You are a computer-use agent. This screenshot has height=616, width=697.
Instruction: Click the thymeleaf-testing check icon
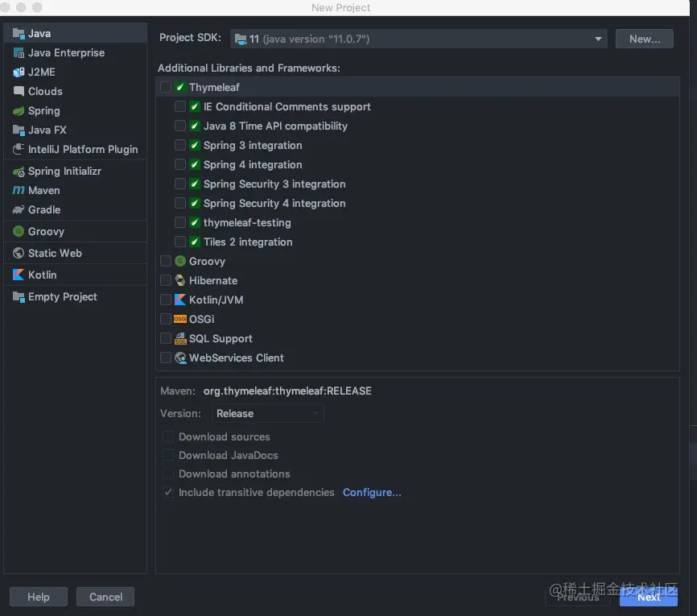pos(195,222)
